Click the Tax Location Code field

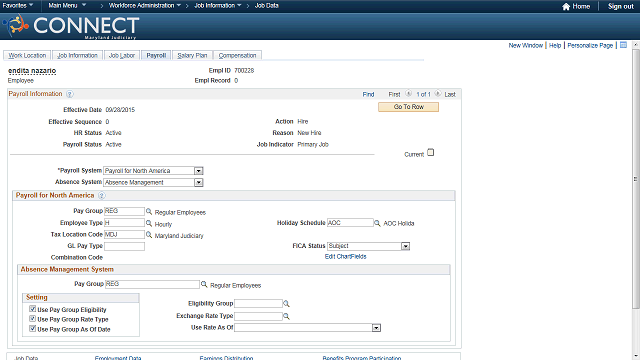(124, 234)
